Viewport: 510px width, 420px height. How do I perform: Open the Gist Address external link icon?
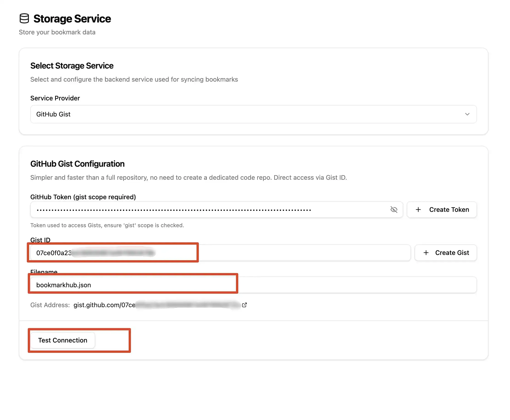click(x=244, y=305)
